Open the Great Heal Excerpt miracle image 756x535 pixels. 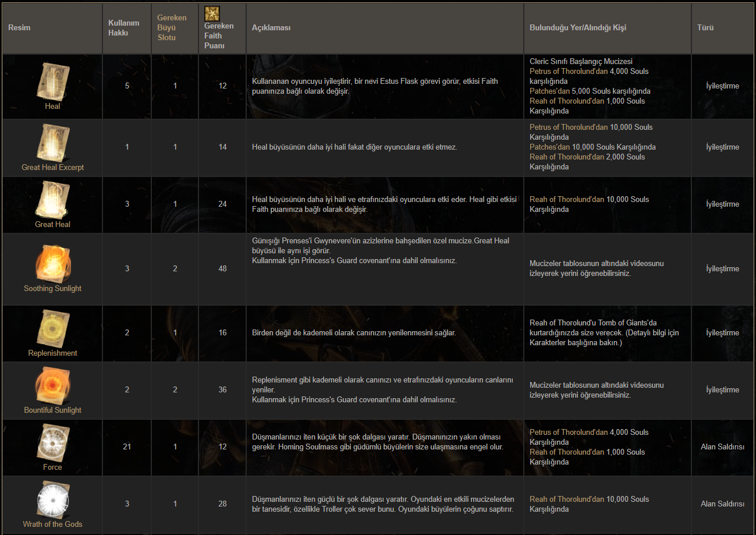52,142
